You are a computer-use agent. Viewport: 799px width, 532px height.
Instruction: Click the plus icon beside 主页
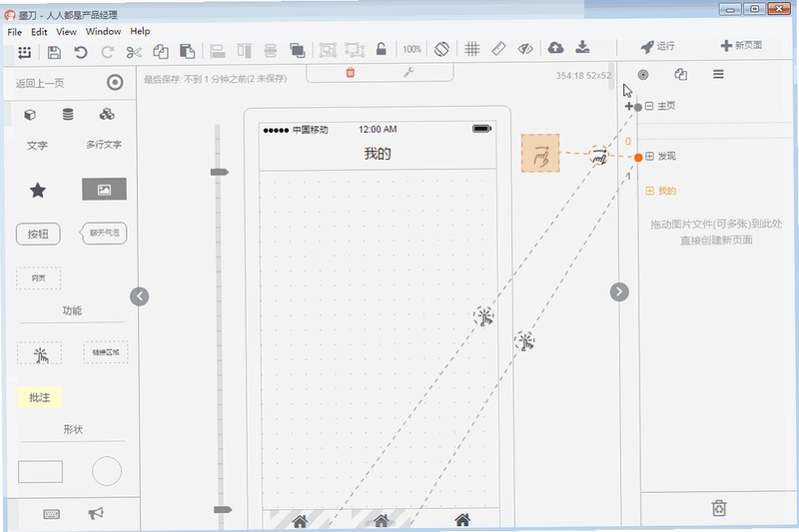pos(629,106)
